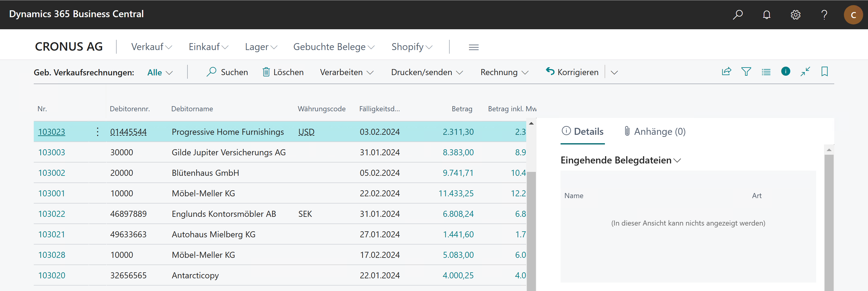Expand the Shopify menu
Screen dimensions: 868x291
point(412,47)
